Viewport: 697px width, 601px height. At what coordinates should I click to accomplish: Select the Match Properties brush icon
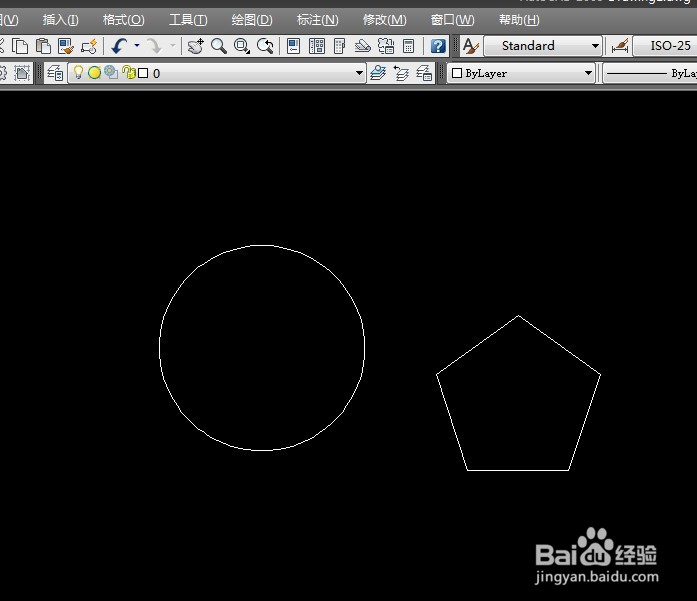pos(66,46)
